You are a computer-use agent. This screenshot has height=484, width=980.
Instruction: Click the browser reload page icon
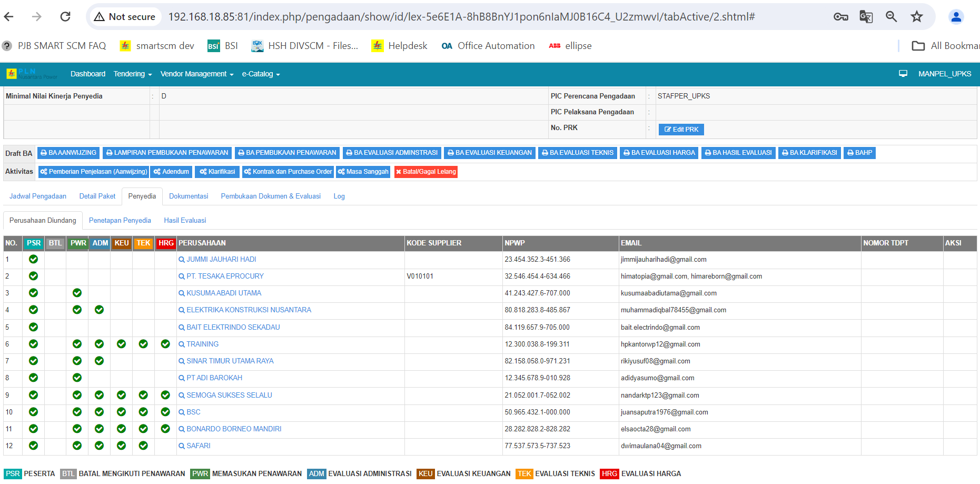point(65,17)
